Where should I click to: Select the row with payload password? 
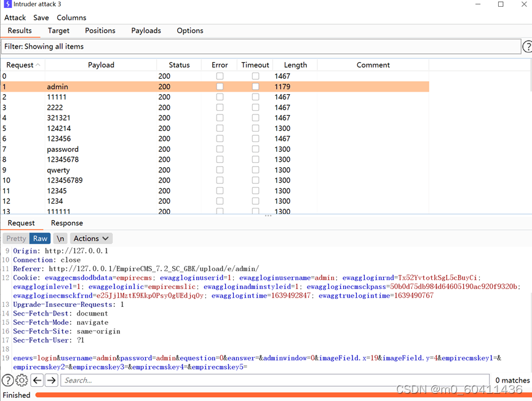(215, 149)
